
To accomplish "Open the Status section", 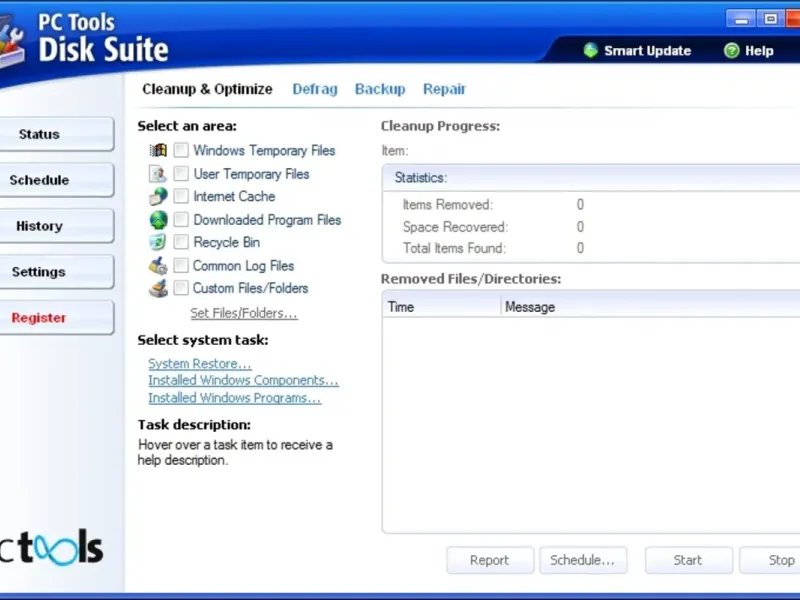I will [x=56, y=134].
